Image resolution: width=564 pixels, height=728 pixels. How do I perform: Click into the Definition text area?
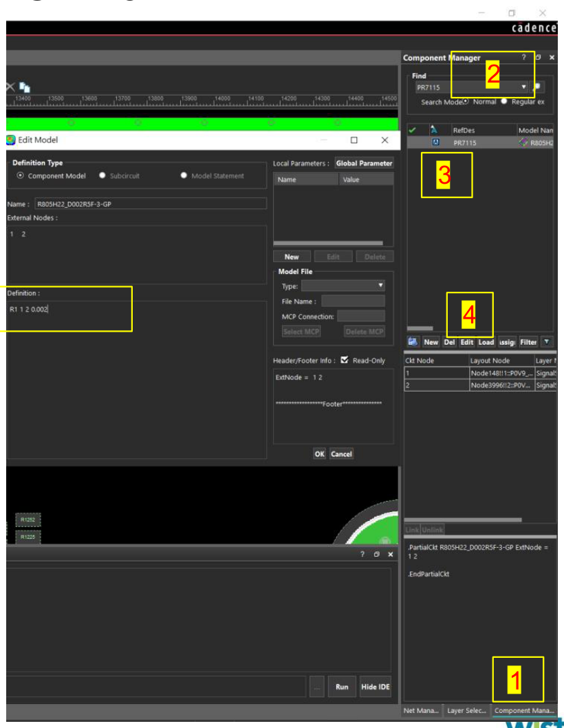(x=136, y=380)
